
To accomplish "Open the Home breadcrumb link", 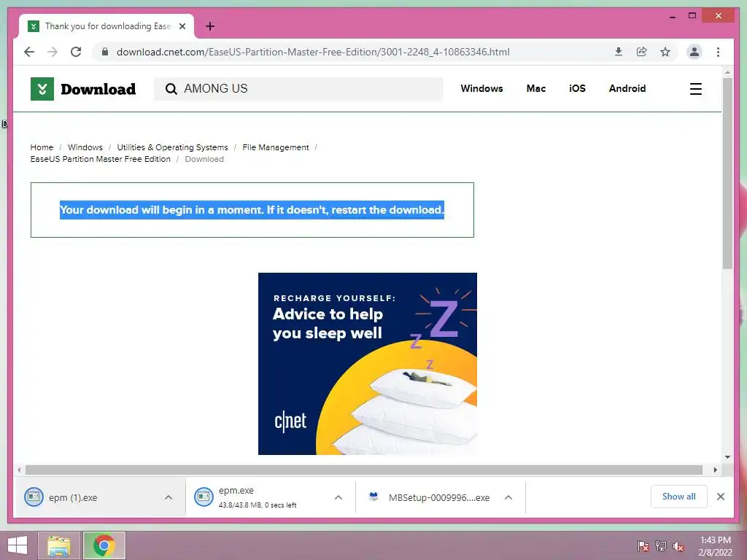I will pyautogui.click(x=42, y=147).
